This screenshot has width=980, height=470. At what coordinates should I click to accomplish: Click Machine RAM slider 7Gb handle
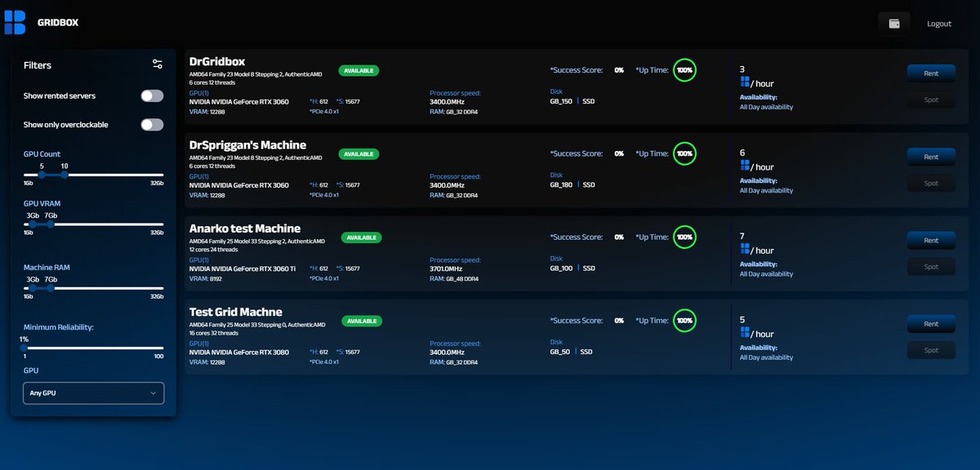(51, 288)
